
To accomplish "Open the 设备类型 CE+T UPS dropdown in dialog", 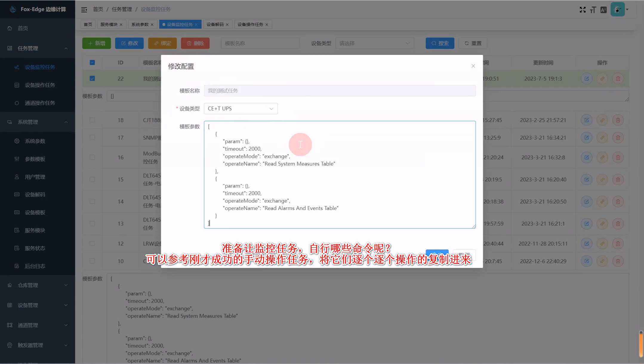I will [241, 109].
